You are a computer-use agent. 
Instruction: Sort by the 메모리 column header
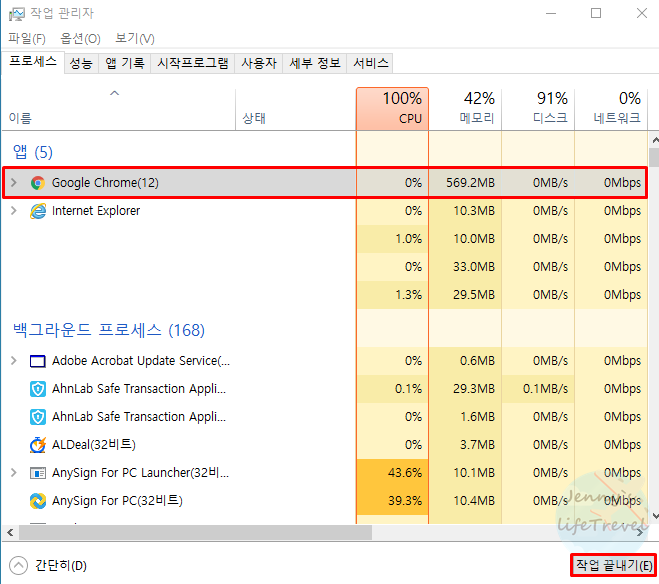[465, 109]
